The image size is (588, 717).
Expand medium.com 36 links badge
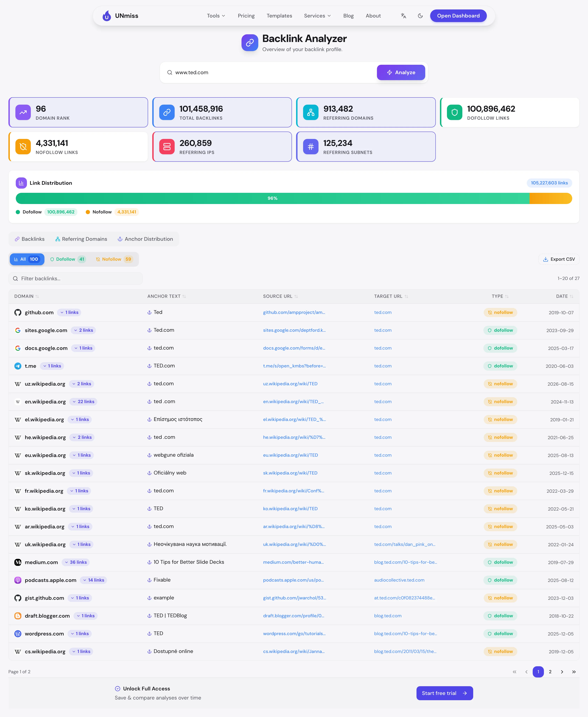76,562
